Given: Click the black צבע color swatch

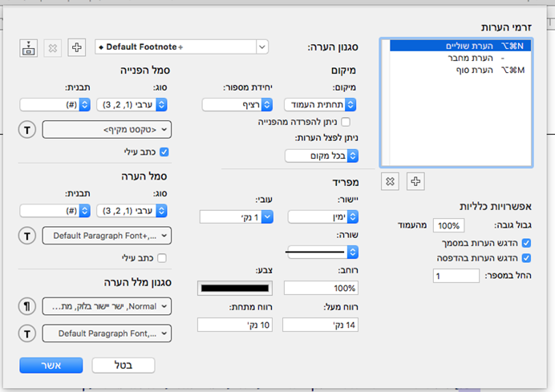Looking at the screenshot, I should [235, 289].
